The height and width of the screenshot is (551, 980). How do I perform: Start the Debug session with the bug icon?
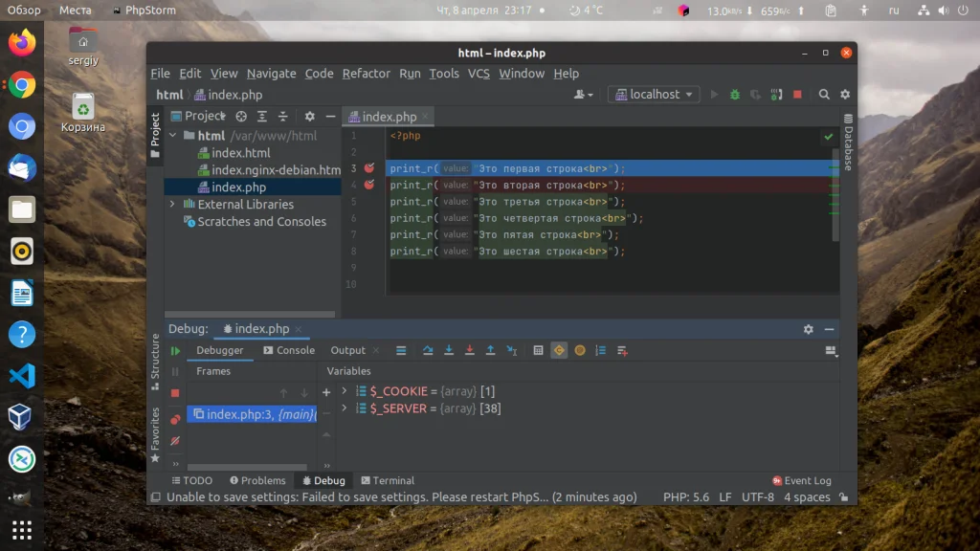coord(735,94)
